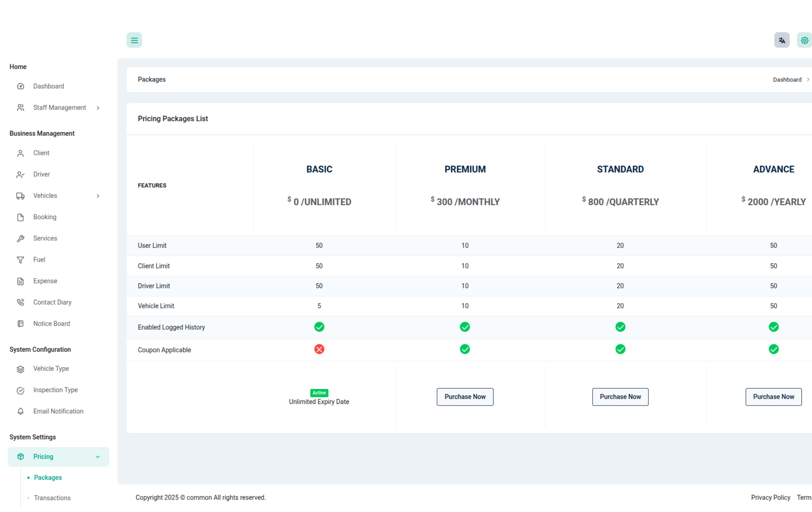Open the Transactions submenu item
Viewport: 812px width, 512px height.
(x=52, y=498)
